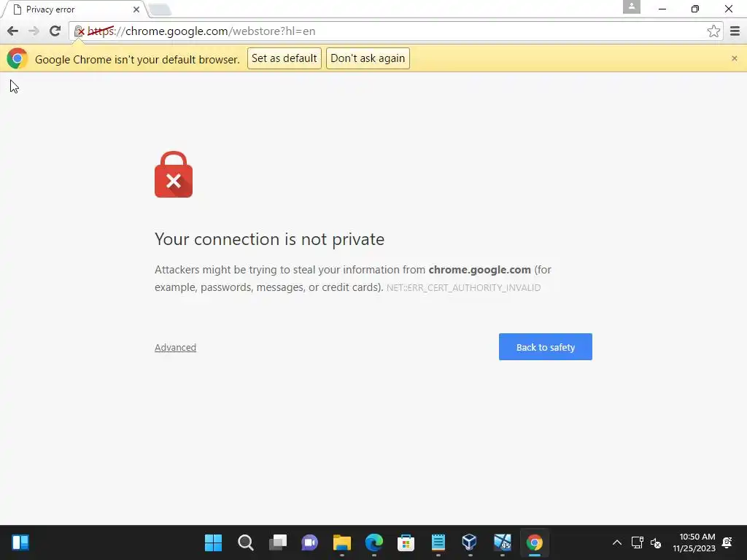Open the taskbar clock and date
This screenshot has width=747, height=560.
(x=694, y=542)
